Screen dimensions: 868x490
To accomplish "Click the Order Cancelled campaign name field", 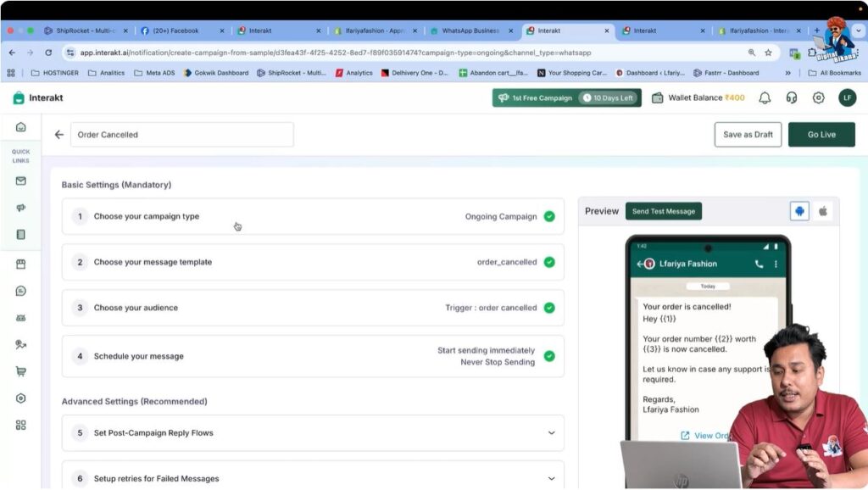I will point(181,134).
